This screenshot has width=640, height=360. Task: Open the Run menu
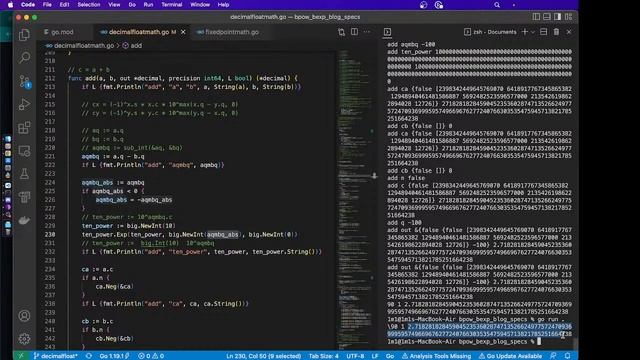(148, 4)
